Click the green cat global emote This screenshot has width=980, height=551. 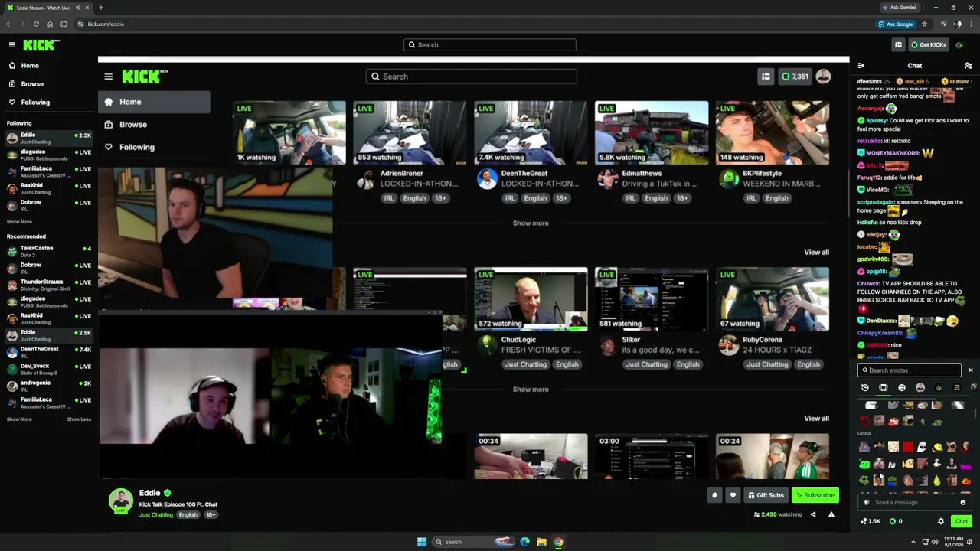pyautogui.click(x=864, y=464)
